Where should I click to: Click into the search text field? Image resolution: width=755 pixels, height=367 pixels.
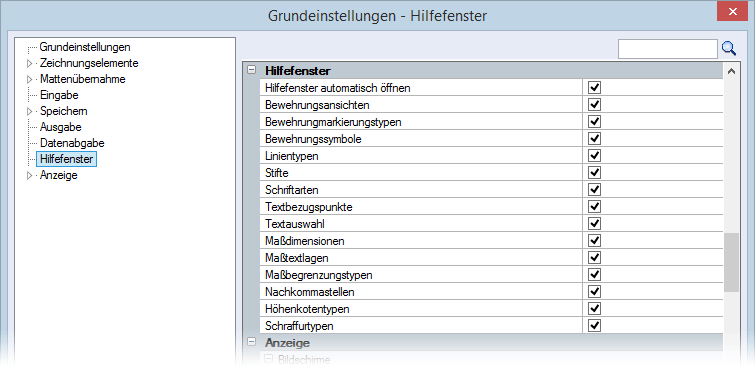668,49
